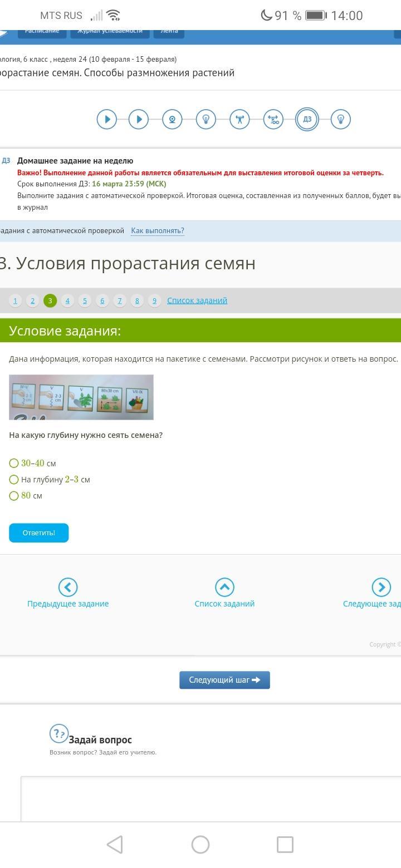Go to task number 1
Screen dimensions: 401x868
(x=15, y=300)
